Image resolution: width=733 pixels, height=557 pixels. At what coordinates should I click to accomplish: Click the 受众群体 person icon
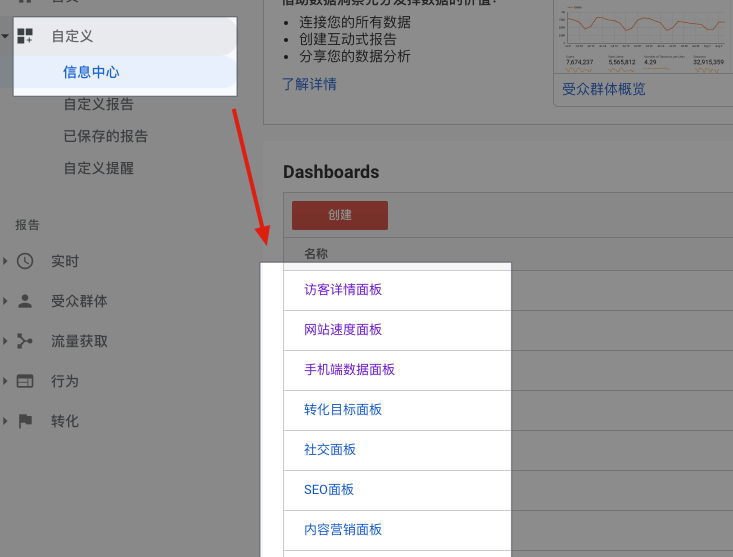tap(25, 301)
